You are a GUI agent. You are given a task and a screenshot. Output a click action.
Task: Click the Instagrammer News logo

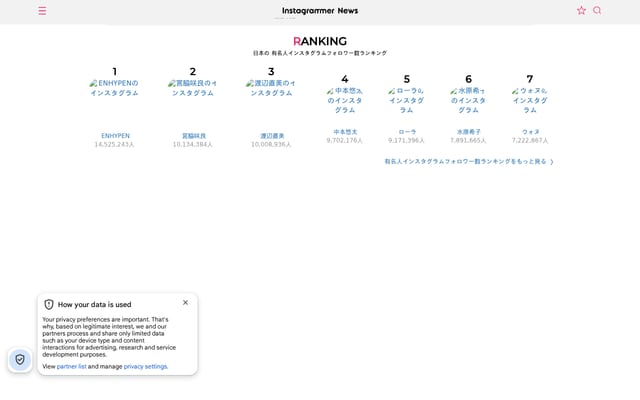click(320, 11)
